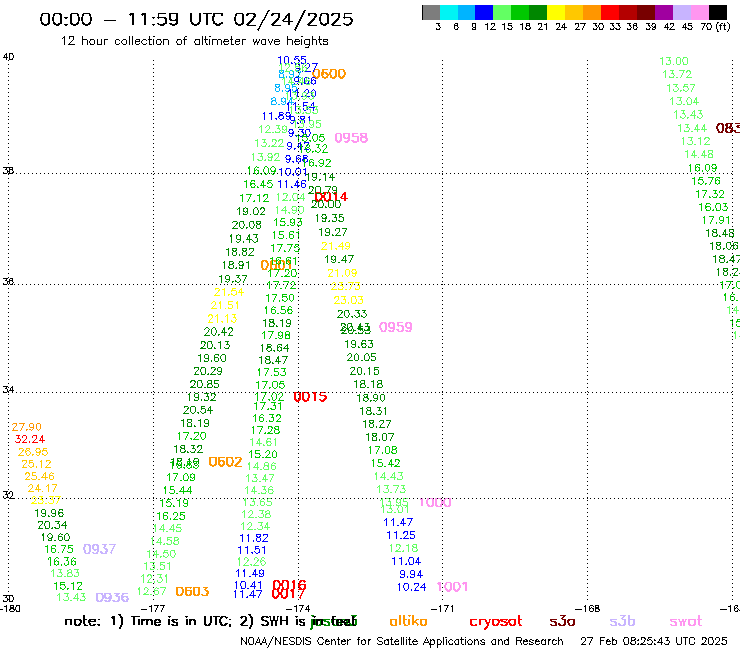This screenshot has width=740, height=650.
Task: Click the wave height value '15.44'
Action: pyautogui.click(x=177, y=490)
